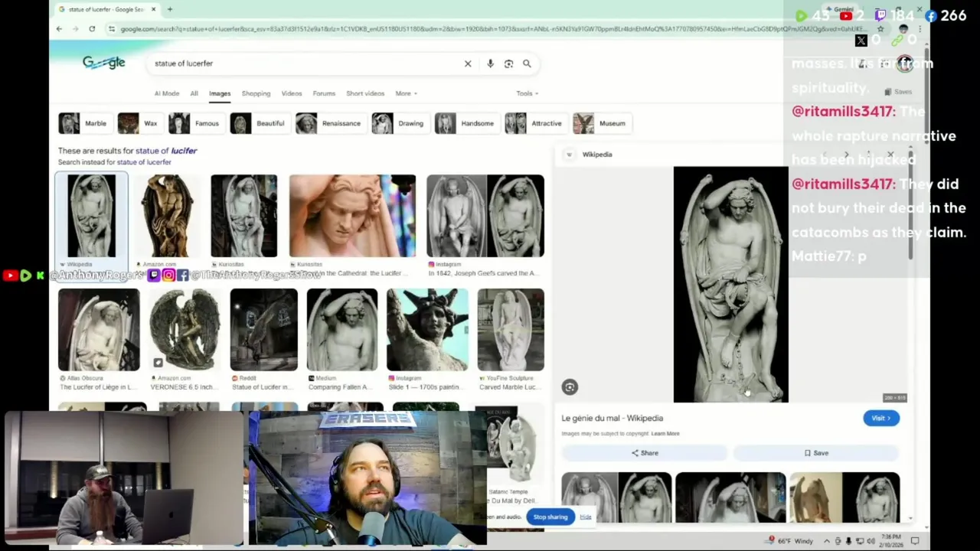Image resolution: width=980 pixels, height=551 pixels.
Task: Expand the More dropdown
Action: 406,93
